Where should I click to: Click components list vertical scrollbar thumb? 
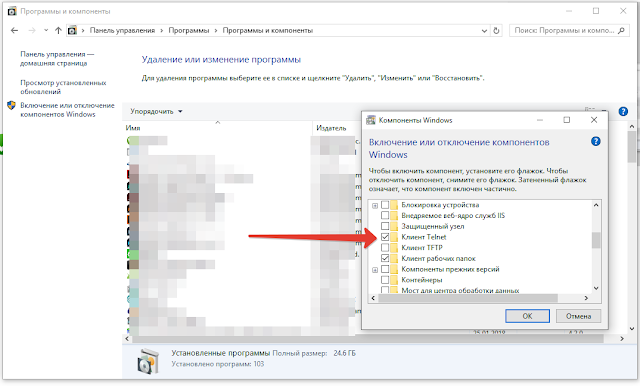tap(596, 240)
